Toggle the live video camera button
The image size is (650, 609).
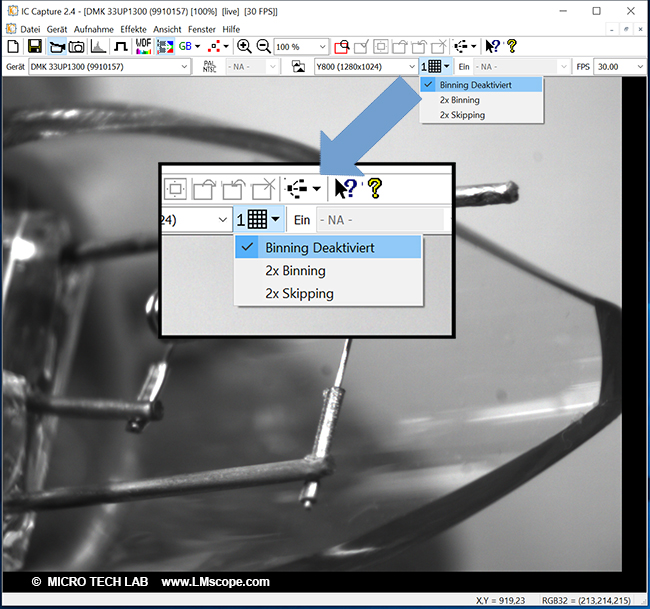(56, 47)
